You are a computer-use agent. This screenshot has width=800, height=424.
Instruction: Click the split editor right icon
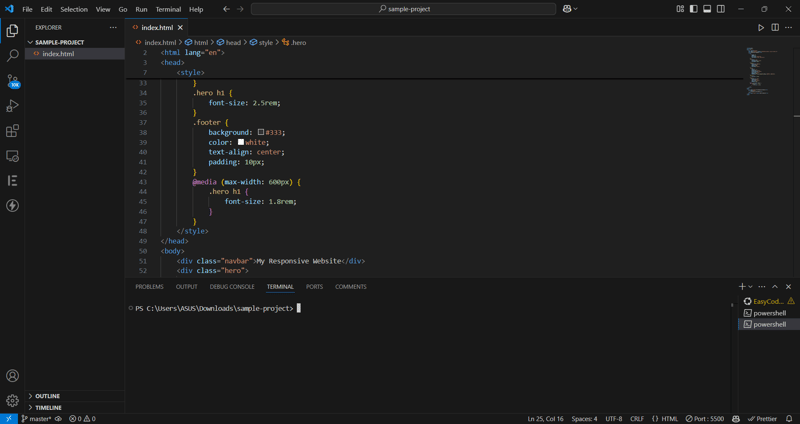[x=775, y=28]
